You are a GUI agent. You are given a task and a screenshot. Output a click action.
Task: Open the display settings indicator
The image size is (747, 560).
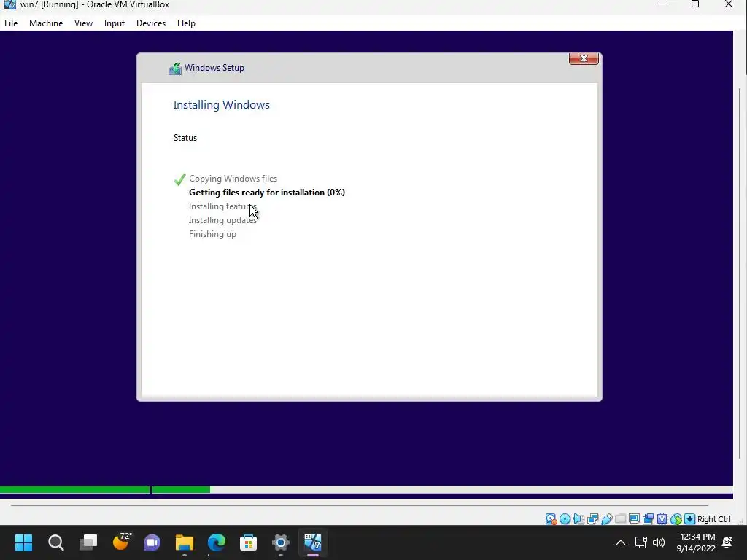pyautogui.click(x=634, y=519)
